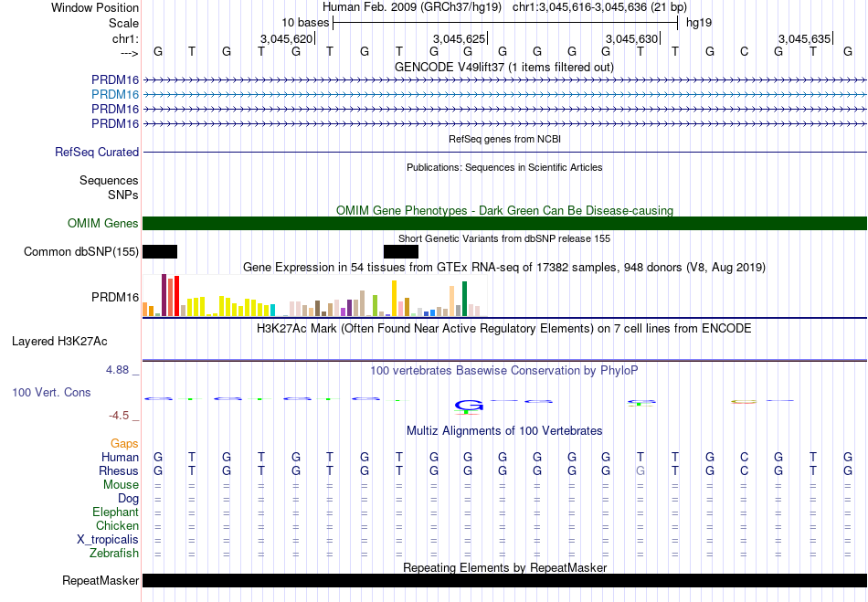Click the dark green OMIM gene bar

coord(505,224)
